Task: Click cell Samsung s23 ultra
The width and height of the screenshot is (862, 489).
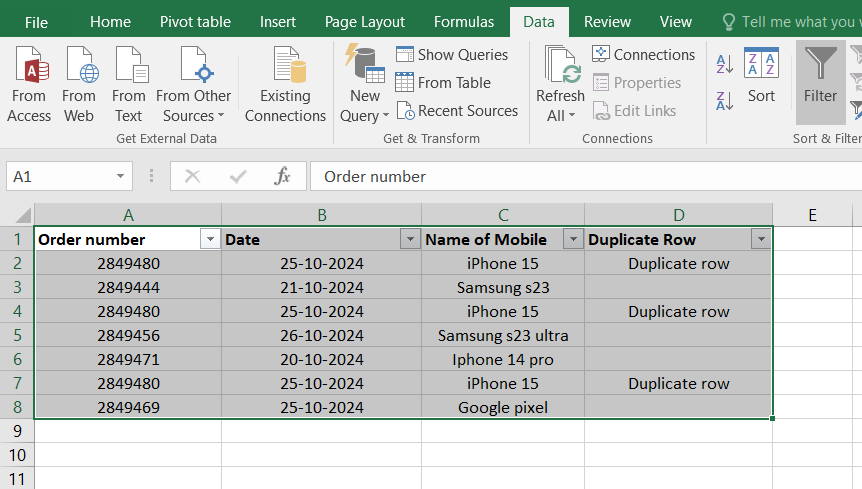Action: [503, 335]
